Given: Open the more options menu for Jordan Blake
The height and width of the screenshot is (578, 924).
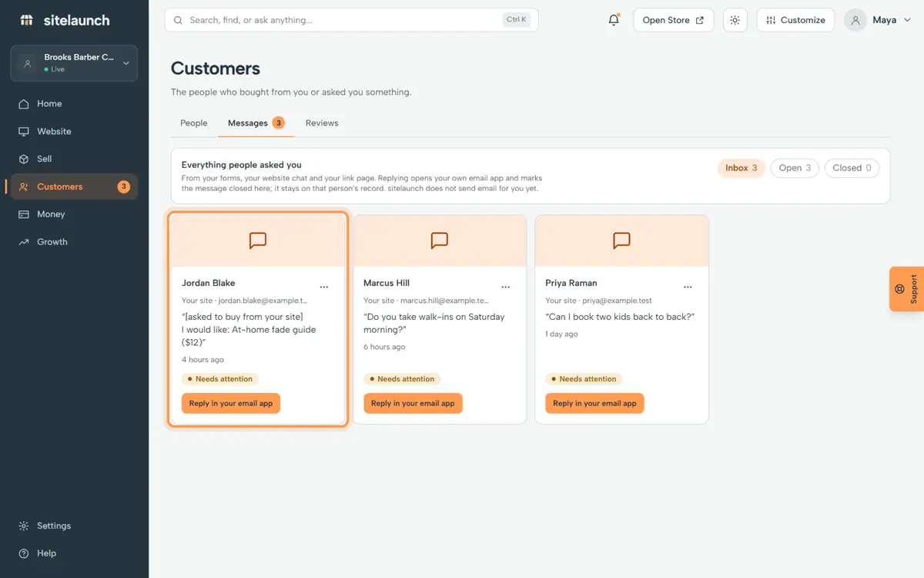Looking at the screenshot, I should click(324, 287).
